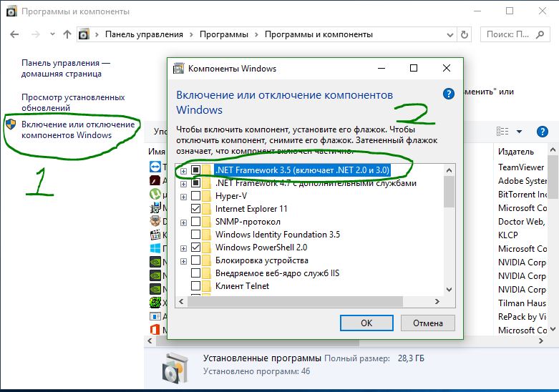Screen dimensions: 559x392
Task: Click features list scroll-down arrow
Action: click(x=449, y=290)
